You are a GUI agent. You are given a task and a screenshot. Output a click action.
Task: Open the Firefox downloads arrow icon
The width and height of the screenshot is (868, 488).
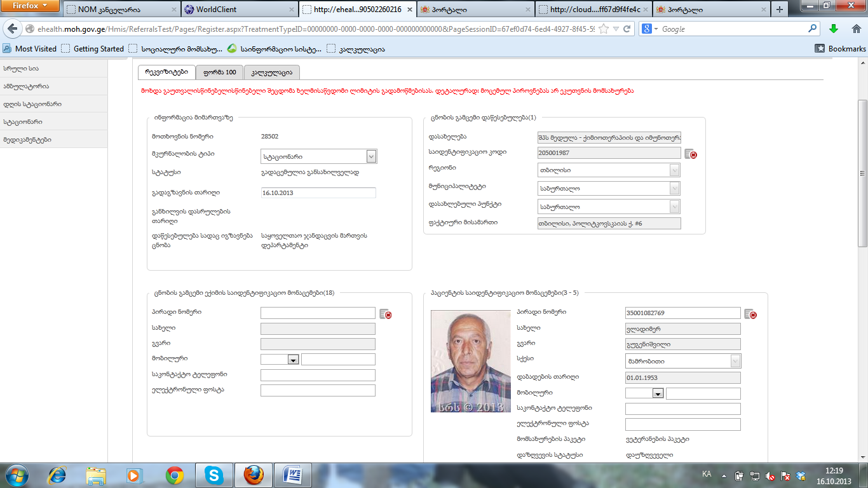834,29
